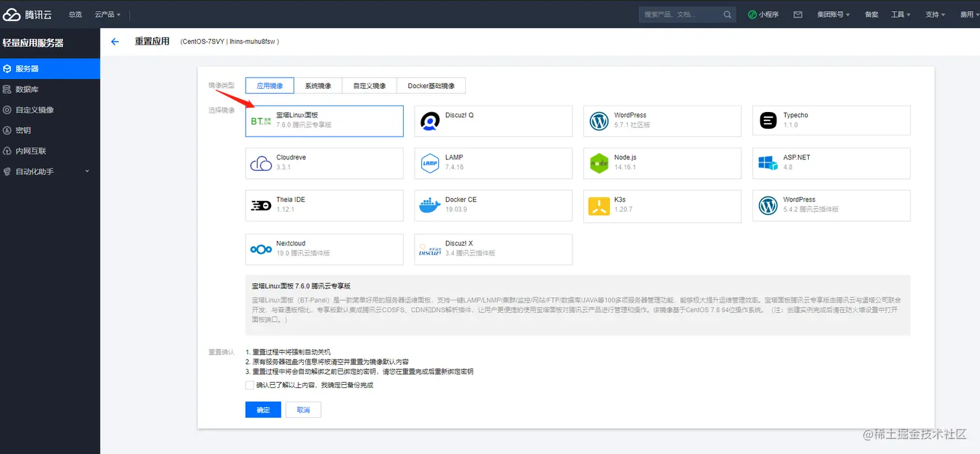Open 备案 in the top navigation
This screenshot has height=454, width=980.
click(871, 14)
